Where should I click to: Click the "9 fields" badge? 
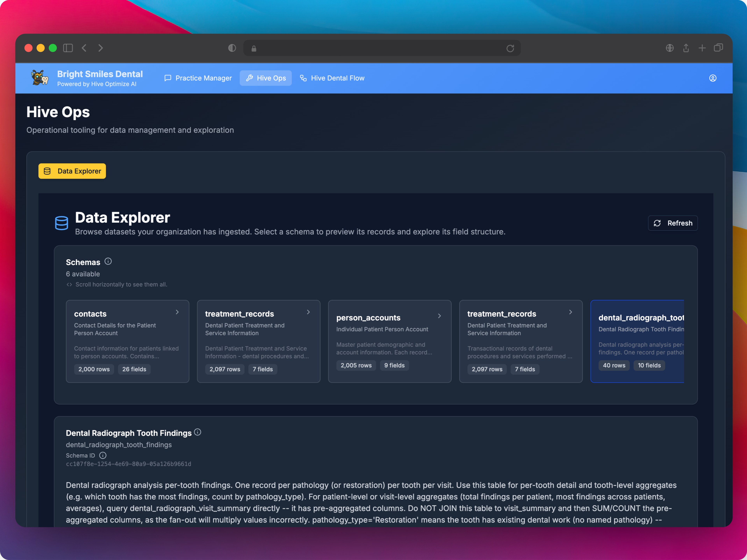coord(395,365)
